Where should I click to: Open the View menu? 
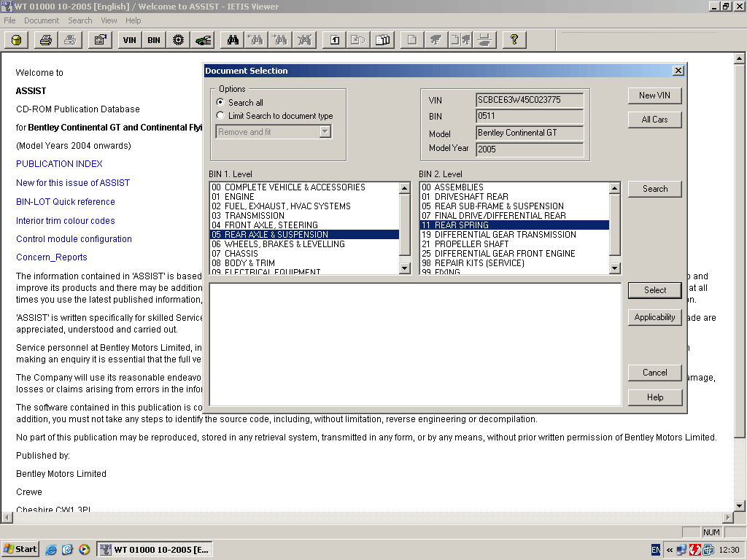[109, 20]
